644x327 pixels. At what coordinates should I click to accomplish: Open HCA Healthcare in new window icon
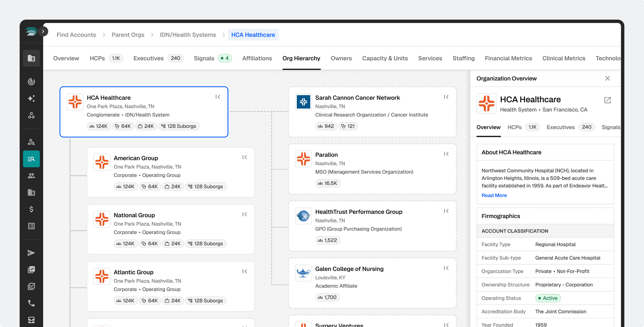[607, 100]
